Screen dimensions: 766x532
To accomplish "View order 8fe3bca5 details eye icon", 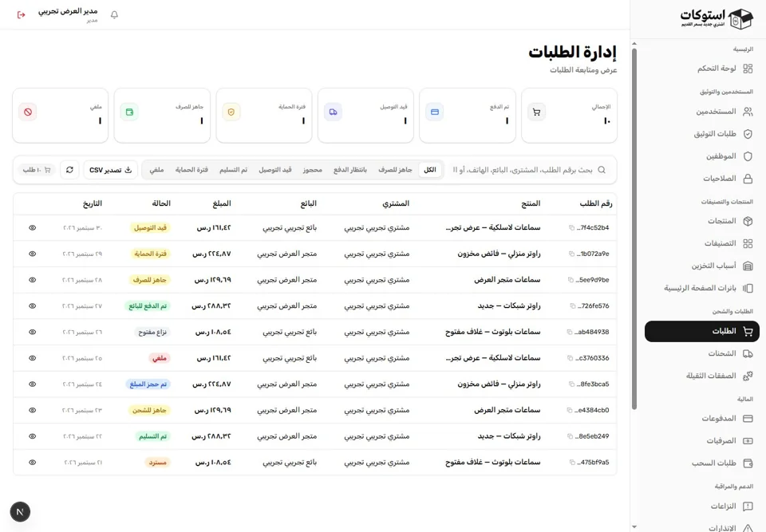I will [32, 384].
